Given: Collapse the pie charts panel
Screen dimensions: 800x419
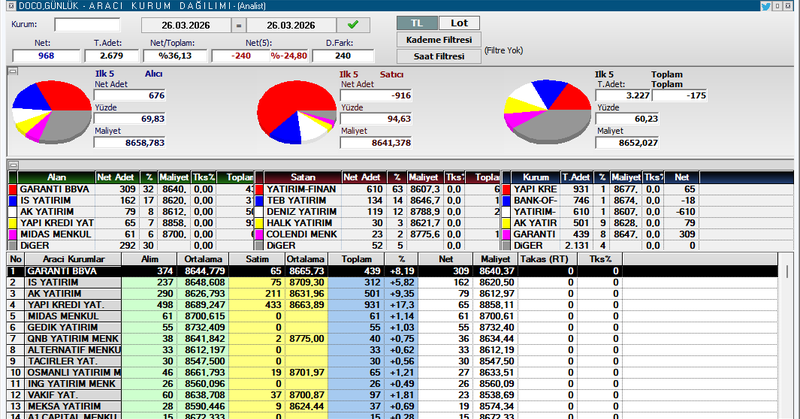Looking at the screenshot, I should pyautogui.click(x=13, y=71).
